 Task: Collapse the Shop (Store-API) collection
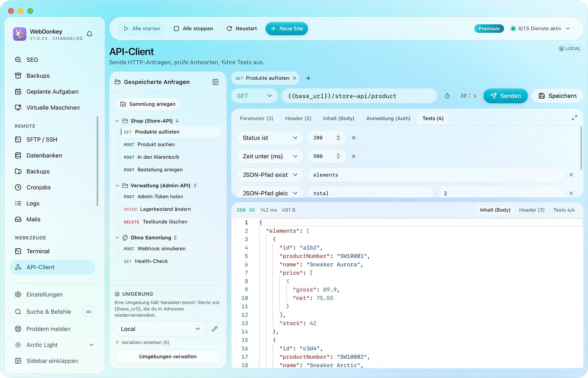point(117,121)
